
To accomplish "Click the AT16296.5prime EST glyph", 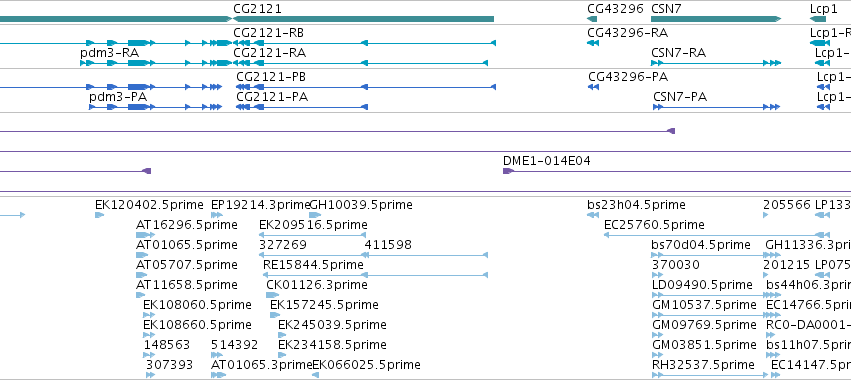I will pyautogui.click(x=145, y=235).
